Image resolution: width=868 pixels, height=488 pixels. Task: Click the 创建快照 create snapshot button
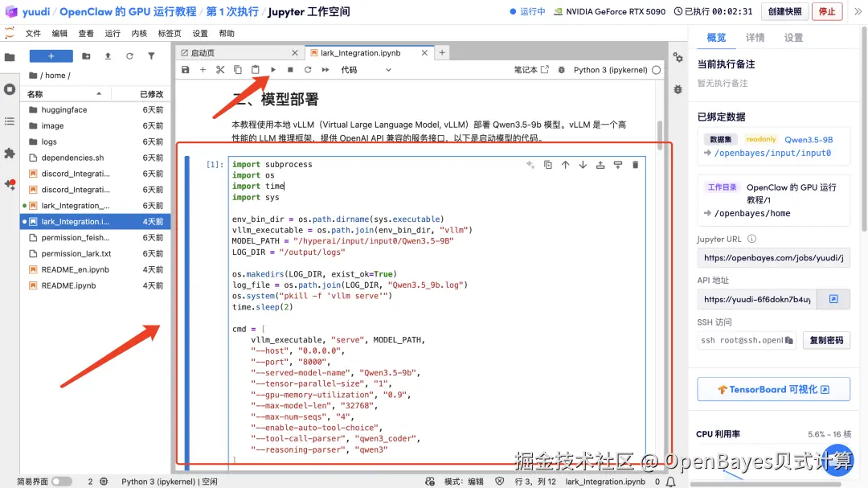pyautogui.click(x=784, y=11)
